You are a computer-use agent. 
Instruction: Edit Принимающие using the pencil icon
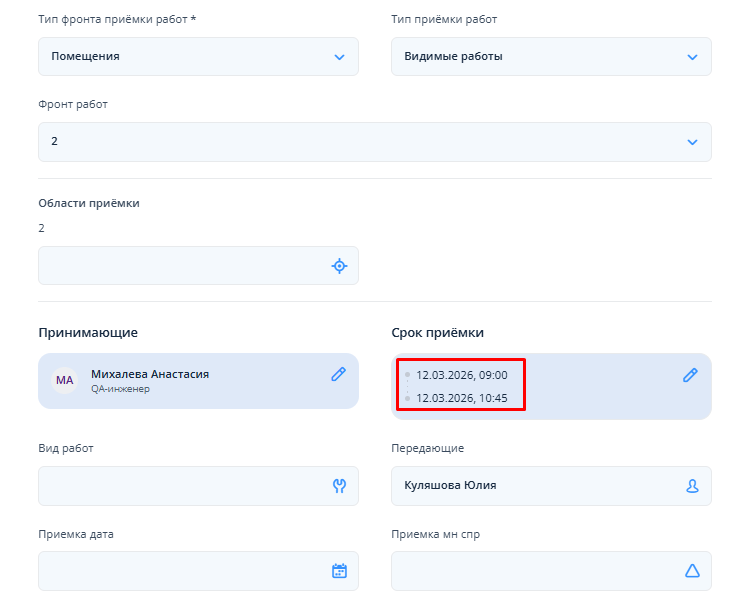point(339,374)
